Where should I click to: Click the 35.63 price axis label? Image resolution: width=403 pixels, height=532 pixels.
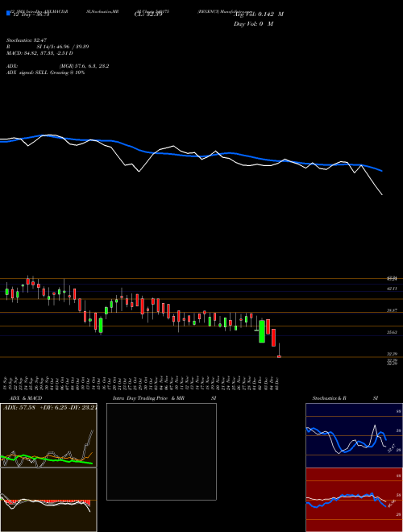pyautogui.click(x=393, y=332)
